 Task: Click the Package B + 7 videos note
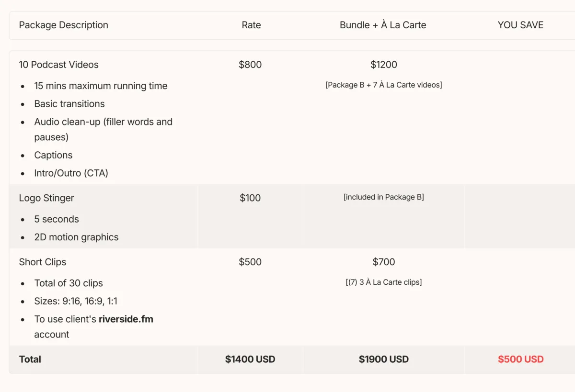pos(383,85)
